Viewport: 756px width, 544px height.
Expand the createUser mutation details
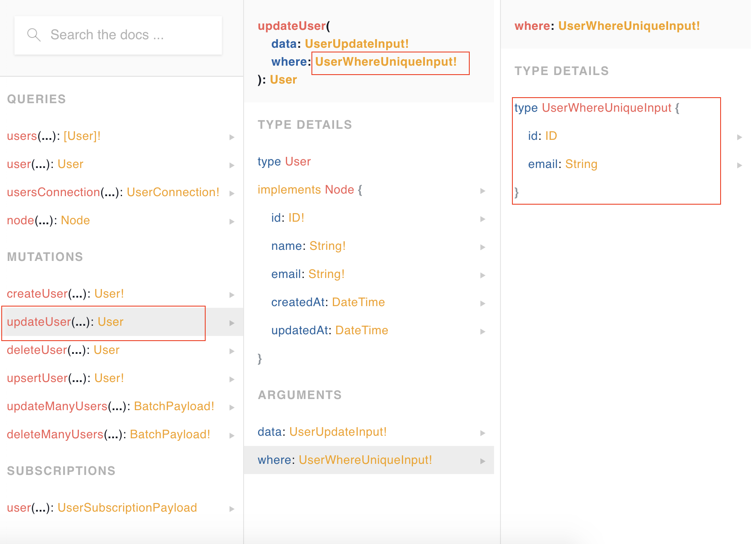point(233,295)
